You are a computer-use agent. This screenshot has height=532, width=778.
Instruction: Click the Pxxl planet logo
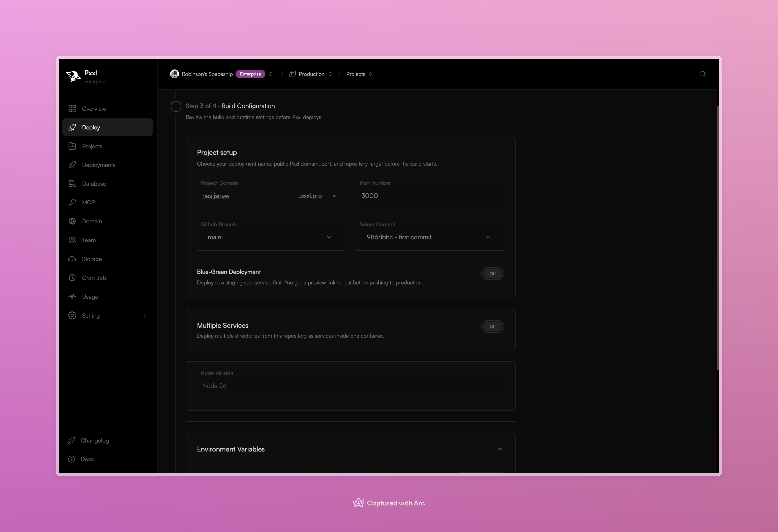pyautogui.click(x=73, y=76)
